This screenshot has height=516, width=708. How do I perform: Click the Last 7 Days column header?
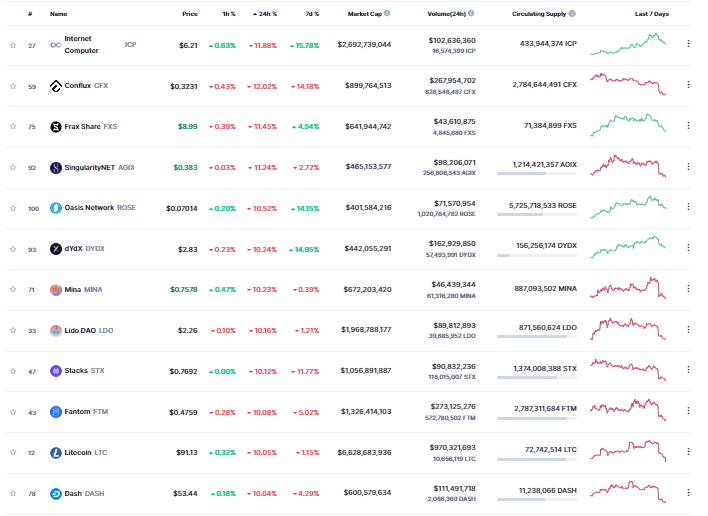click(x=652, y=14)
